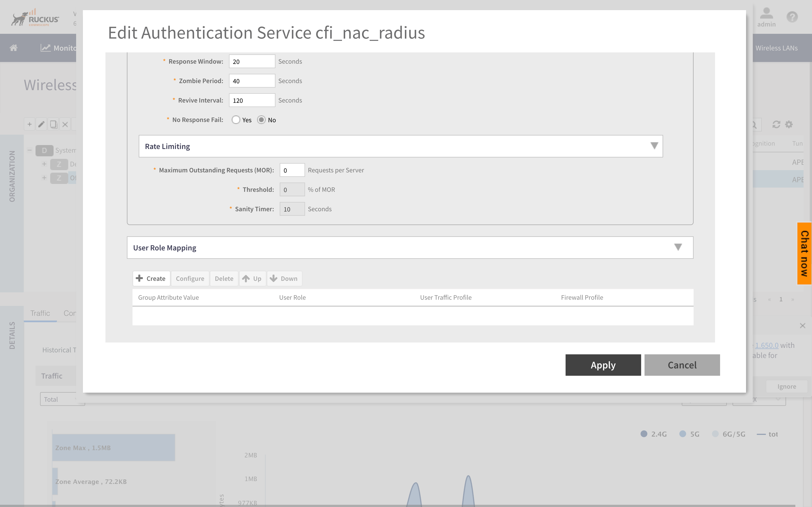Click the Delete mapping button
812x507 pixels.
[x=224, y=278]
